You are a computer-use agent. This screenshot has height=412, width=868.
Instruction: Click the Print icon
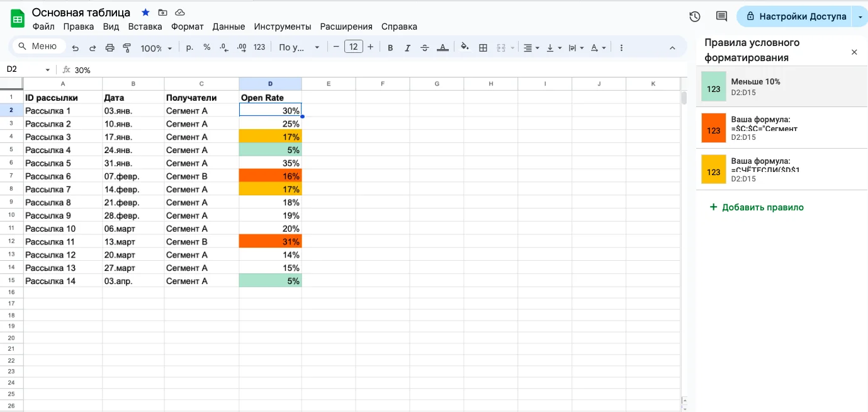[x=110, y=48]
